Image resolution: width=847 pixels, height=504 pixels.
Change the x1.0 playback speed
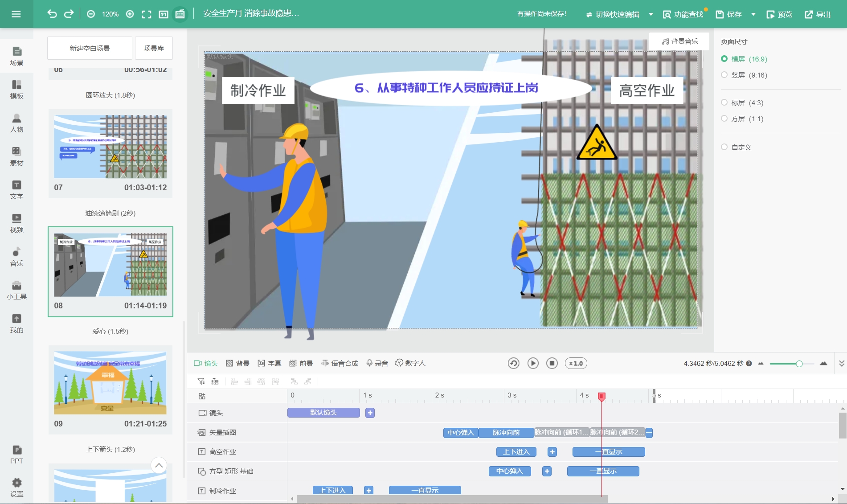coord(576,363)
